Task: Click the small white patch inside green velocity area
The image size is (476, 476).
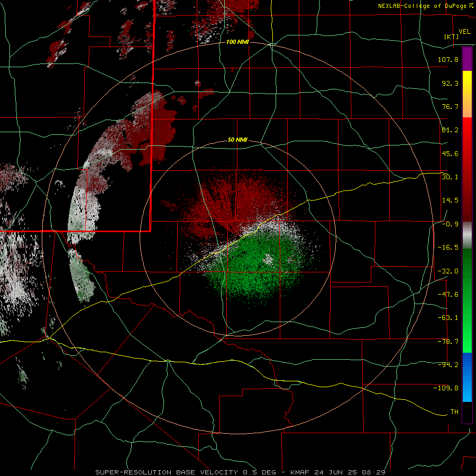Action: point(268,259)
